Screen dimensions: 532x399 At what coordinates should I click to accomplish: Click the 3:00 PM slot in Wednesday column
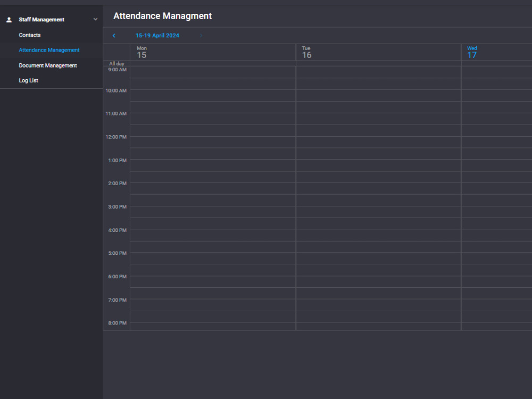coord(496,211)
